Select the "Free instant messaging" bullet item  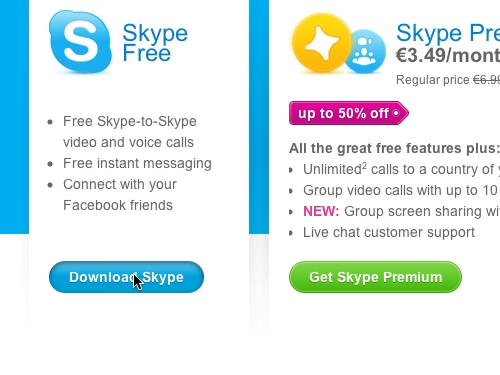click(x=137, y=163)
